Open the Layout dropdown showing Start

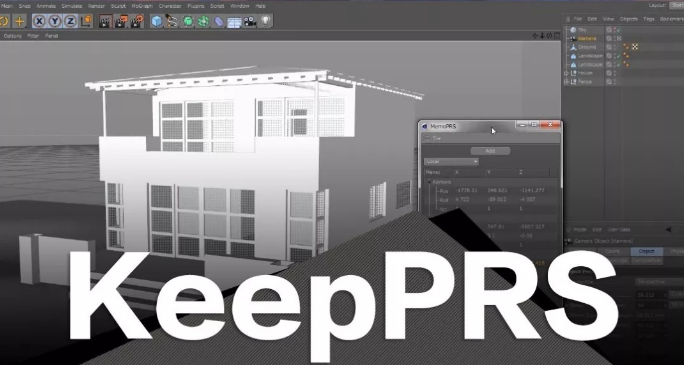(x=676, y=5)
